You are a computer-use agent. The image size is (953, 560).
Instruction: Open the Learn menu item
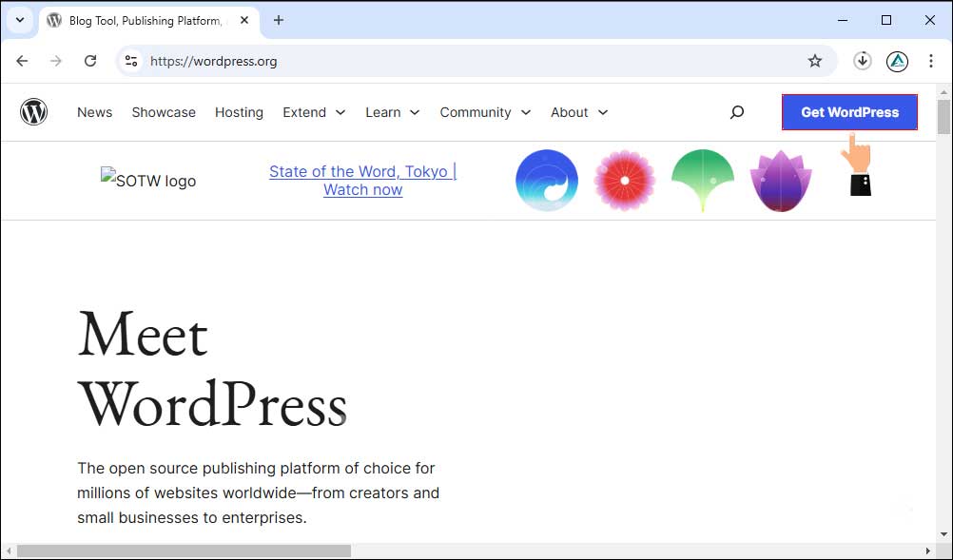383,112
